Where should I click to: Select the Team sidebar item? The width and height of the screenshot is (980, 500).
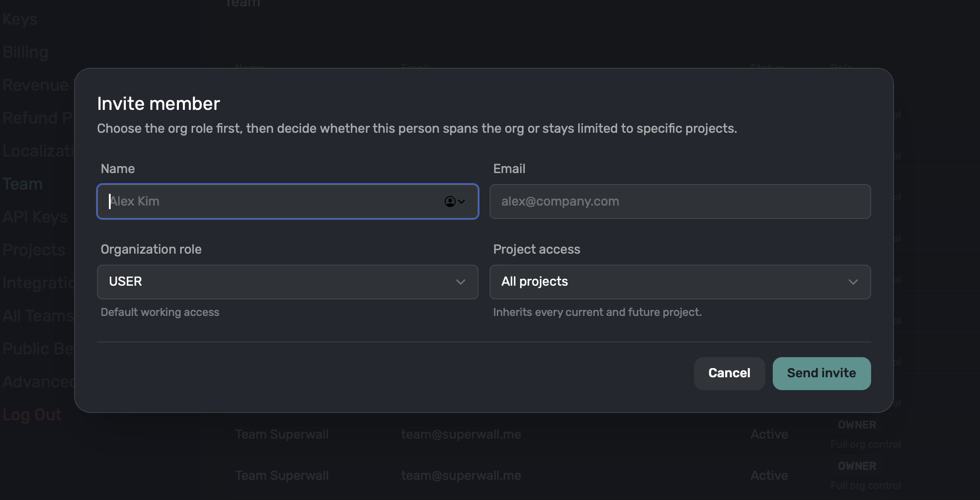23,184
